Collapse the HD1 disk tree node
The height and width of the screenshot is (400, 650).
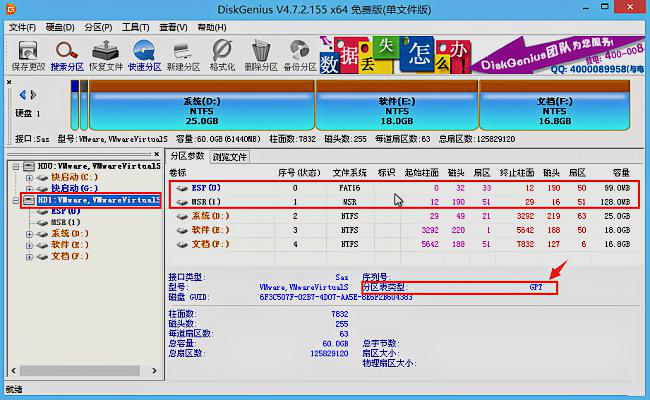point(15,201)
